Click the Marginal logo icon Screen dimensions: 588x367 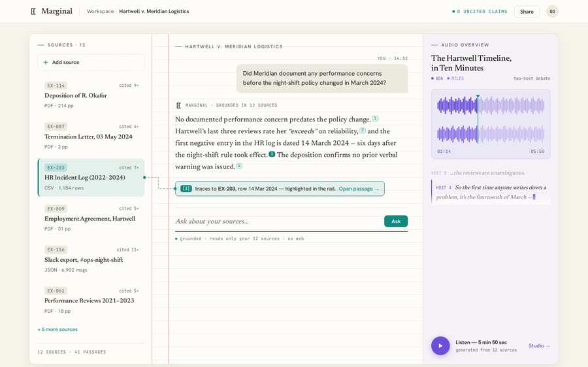tap(33, 11)
